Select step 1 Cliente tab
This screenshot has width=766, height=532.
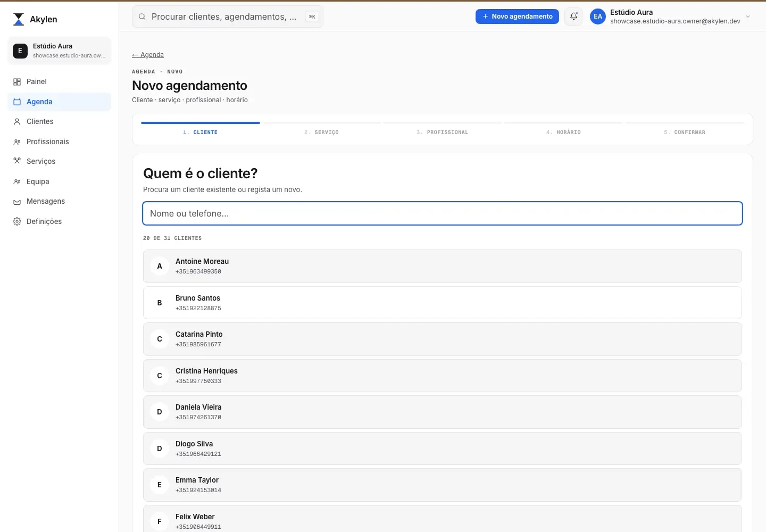(201, 129)
